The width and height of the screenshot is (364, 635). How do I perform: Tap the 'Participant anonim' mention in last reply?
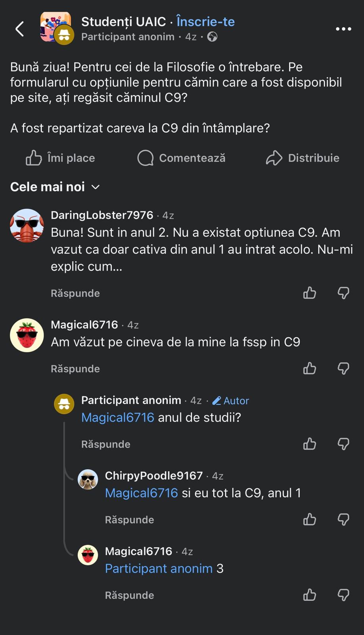(x=159, y=569)
